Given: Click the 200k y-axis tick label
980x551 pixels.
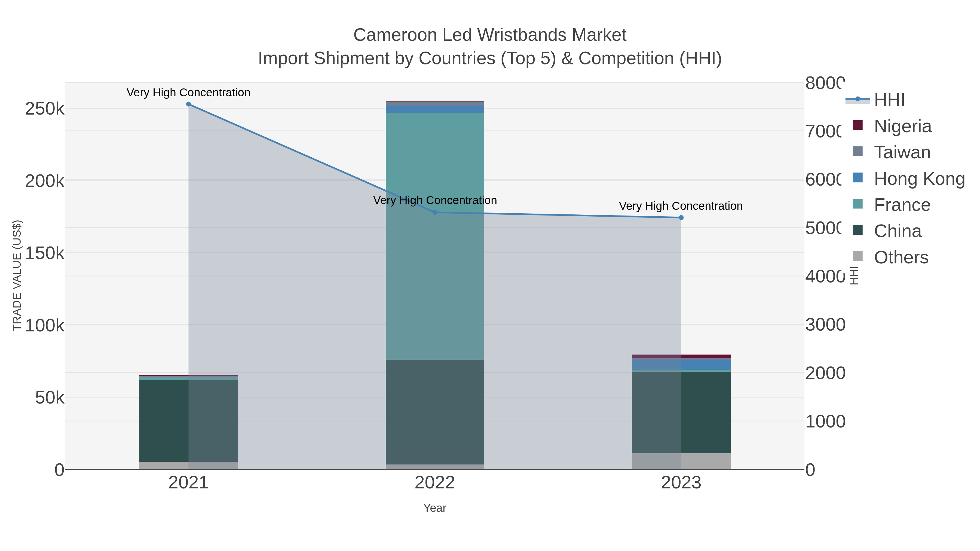Looking at the screenshot, I should point(45,181).
